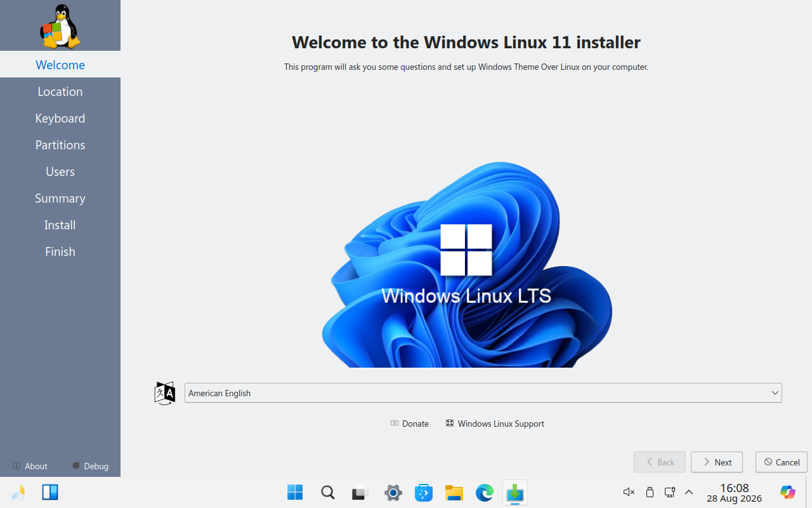
Task: Launch the Edge browser from taskbar
Action: click(x=485, y=492)
